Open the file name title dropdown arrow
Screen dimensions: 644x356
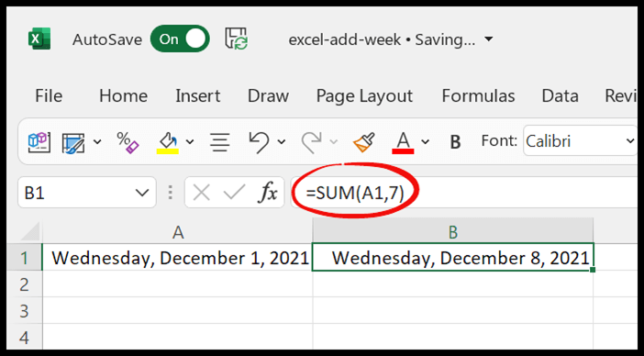(488, 39)
